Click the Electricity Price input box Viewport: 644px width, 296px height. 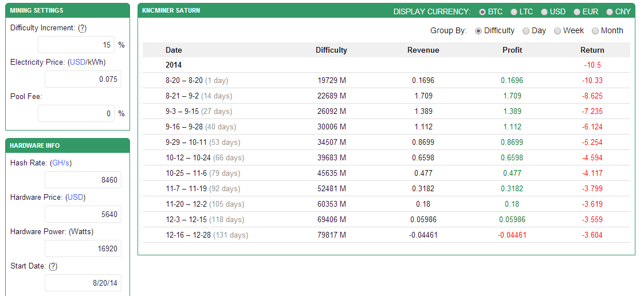pyautogui.click(x=83, y=79)
